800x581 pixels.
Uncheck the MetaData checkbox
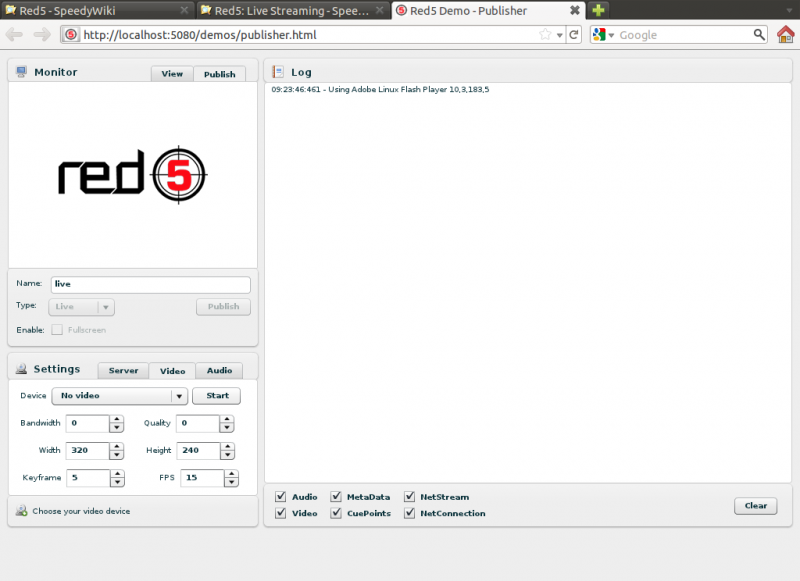pyautogui.click(x=336, y=496)
